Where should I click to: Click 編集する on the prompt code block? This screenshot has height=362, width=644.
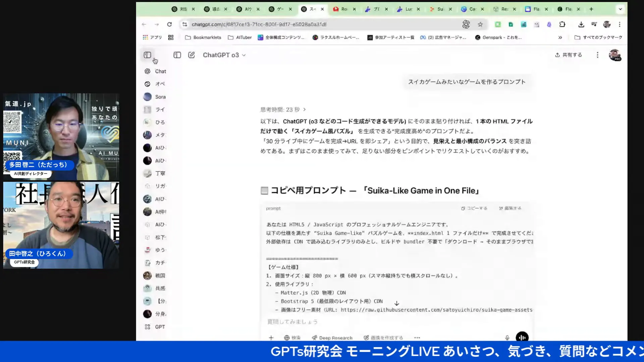coord(510,208)
